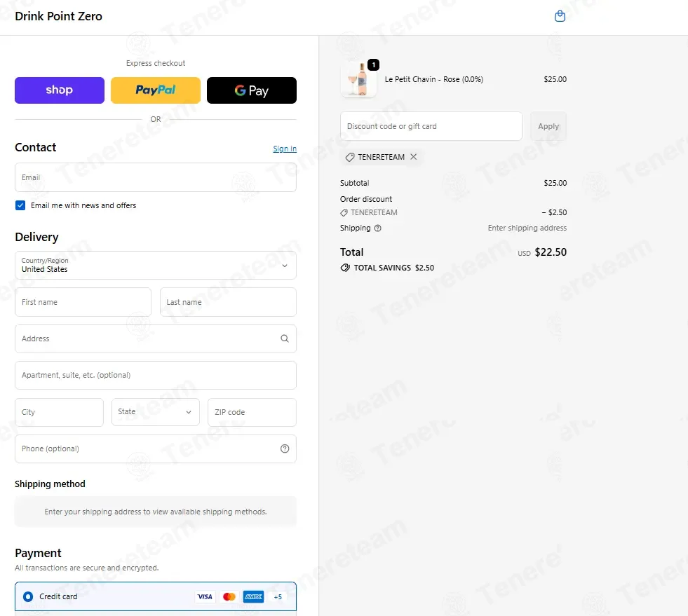Uncheck Email me with news and offers

click(x=20, y=205)
